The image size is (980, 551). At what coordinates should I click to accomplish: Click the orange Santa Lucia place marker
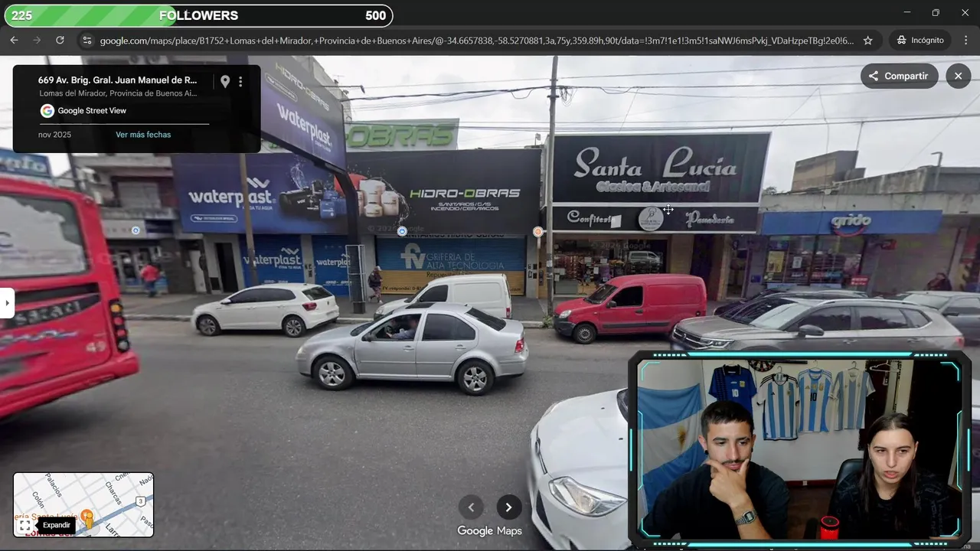coord(537,232)
